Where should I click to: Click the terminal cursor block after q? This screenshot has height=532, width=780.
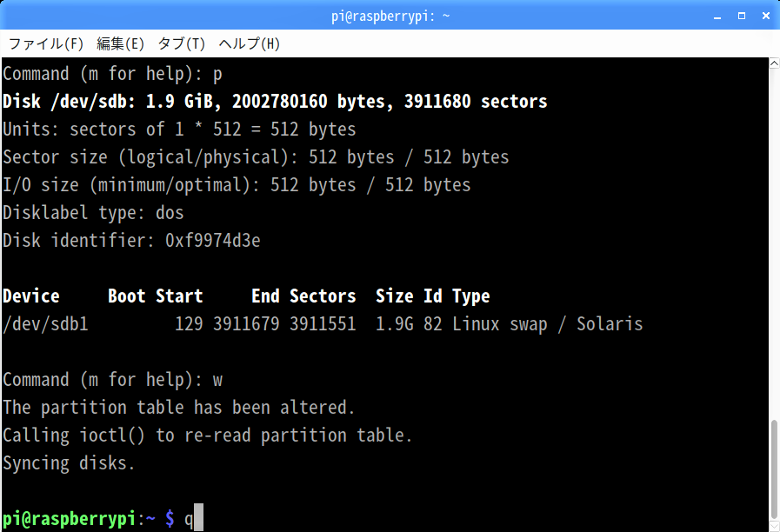(x=198, y=517)
